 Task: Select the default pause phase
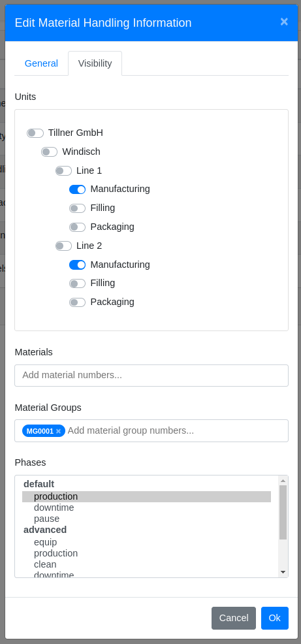(47, 519)
